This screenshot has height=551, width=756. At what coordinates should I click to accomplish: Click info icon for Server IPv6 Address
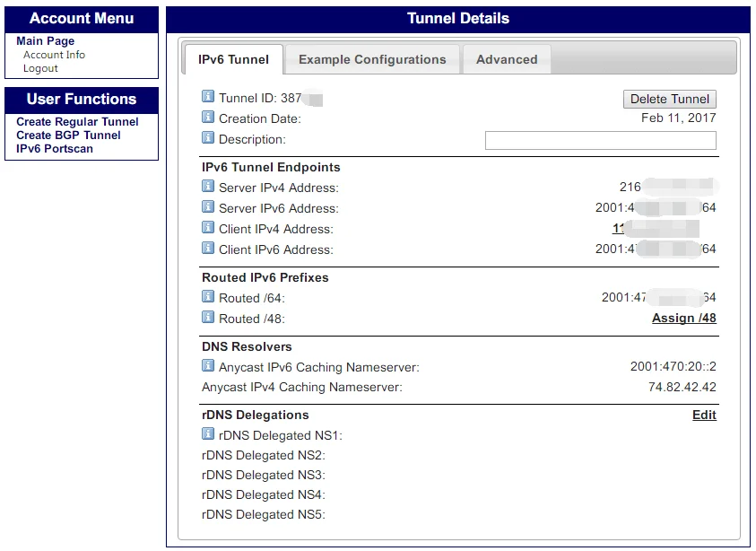(208, 207)
